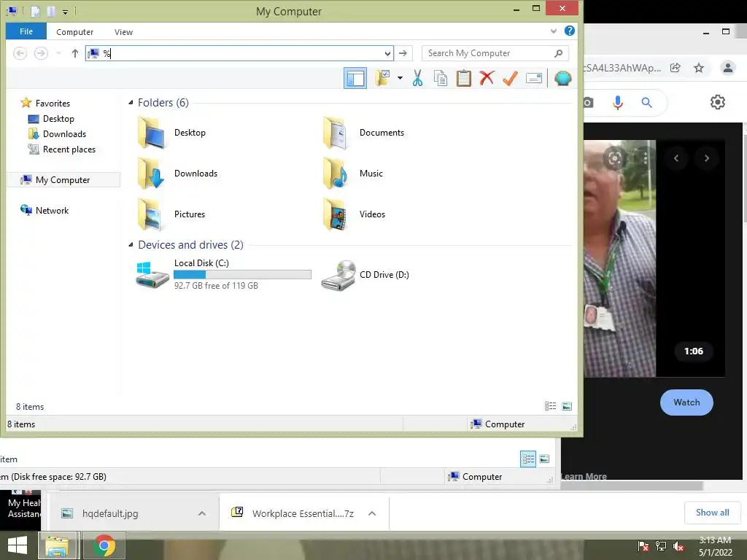
Task: Open the Chrome profile avatar icon
Action: pos(728,68)
